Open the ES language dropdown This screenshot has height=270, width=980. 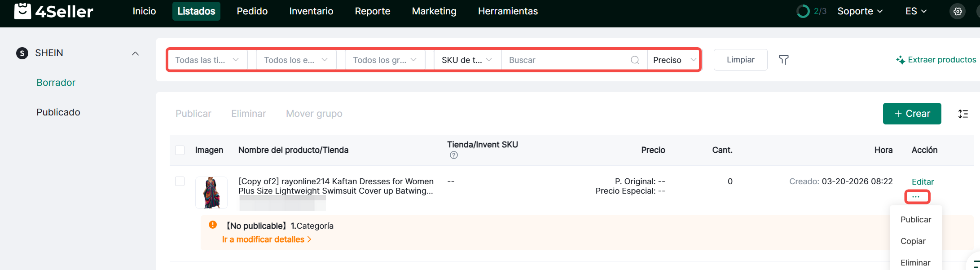click(916, 11)
